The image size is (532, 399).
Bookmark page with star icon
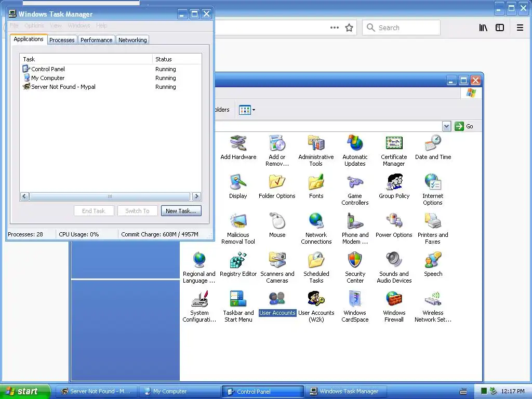point(349,28)
